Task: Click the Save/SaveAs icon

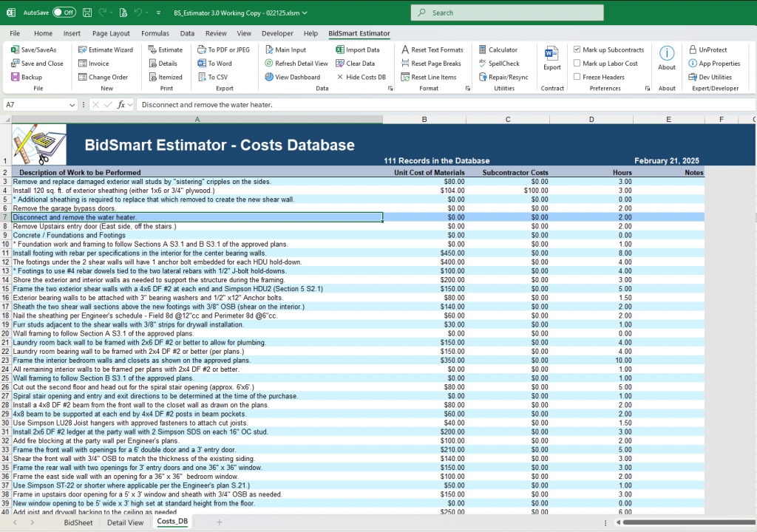Action: point(15,50)
